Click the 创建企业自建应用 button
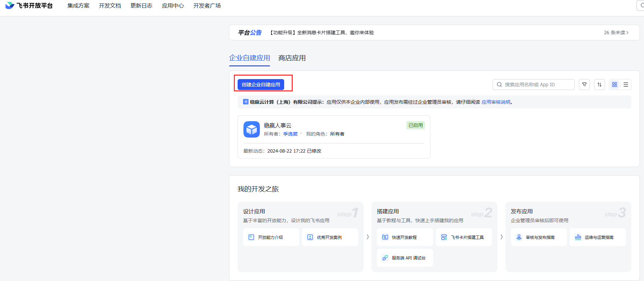This screenshot has width=644, height=281. pyautogui.click(x=261, y=85)
